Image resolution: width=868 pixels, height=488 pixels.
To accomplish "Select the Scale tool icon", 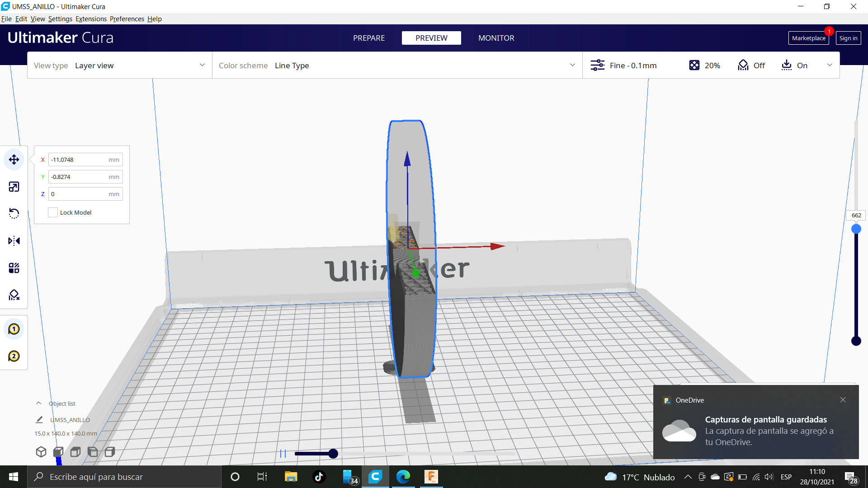I will point(14,187).
